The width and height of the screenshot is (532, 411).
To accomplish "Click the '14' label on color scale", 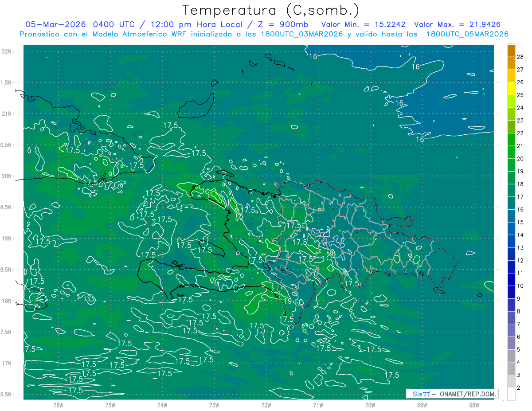I will click(x=520, y=235).
